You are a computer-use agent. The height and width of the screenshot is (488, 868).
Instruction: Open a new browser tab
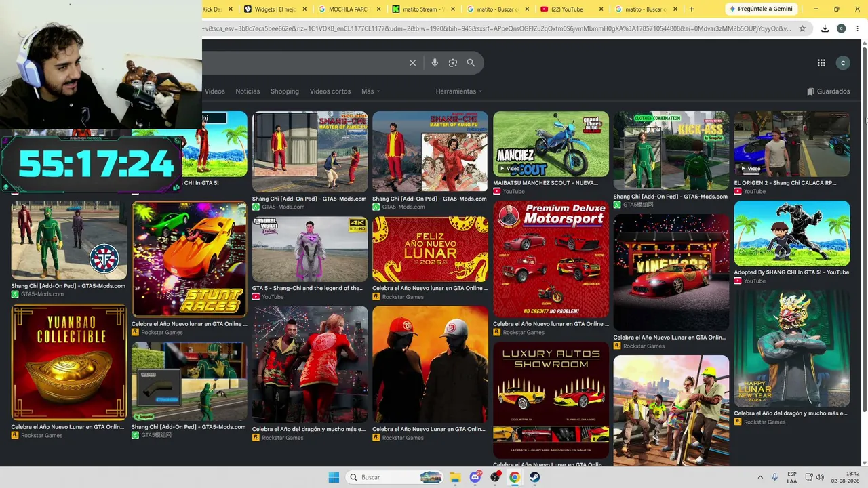click(x=691, y=9)
